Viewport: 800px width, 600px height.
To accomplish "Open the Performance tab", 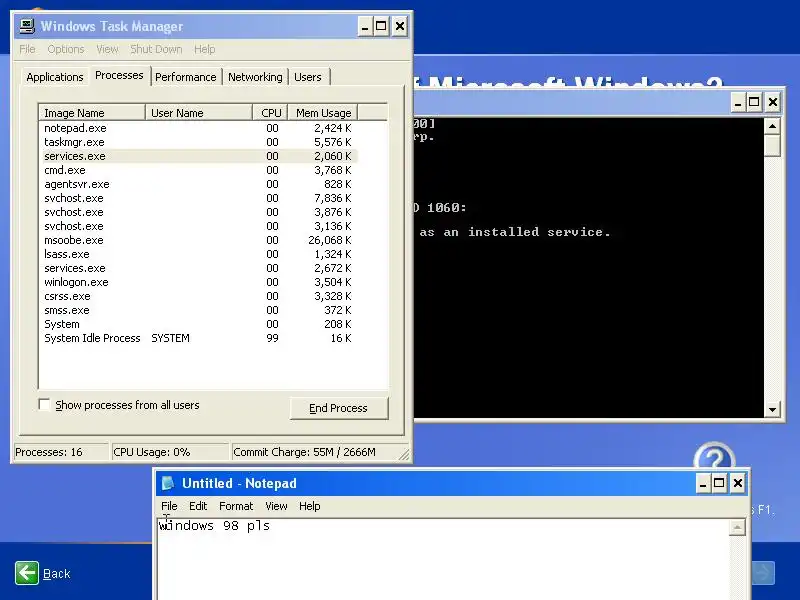I will (x=186, y=77).
